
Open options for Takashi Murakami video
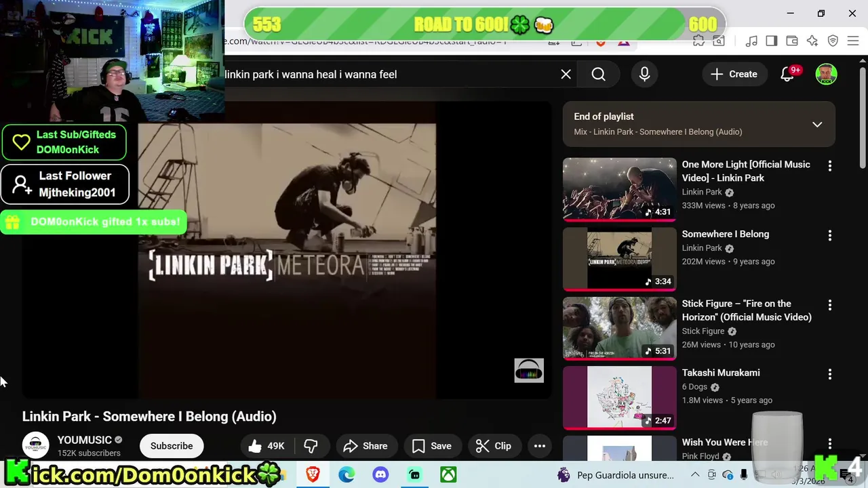tap(829, 374)
